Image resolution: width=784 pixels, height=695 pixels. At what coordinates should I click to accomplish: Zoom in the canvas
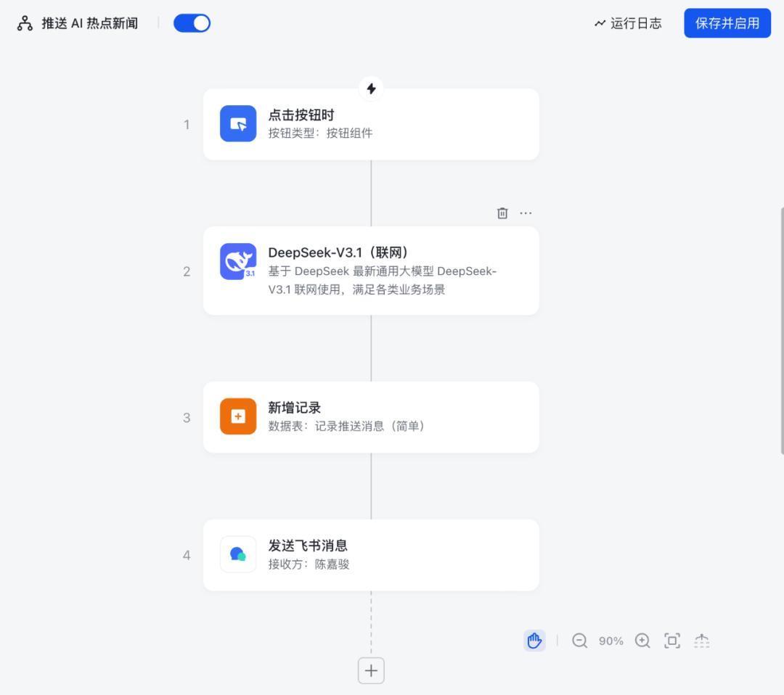point(642,641)
